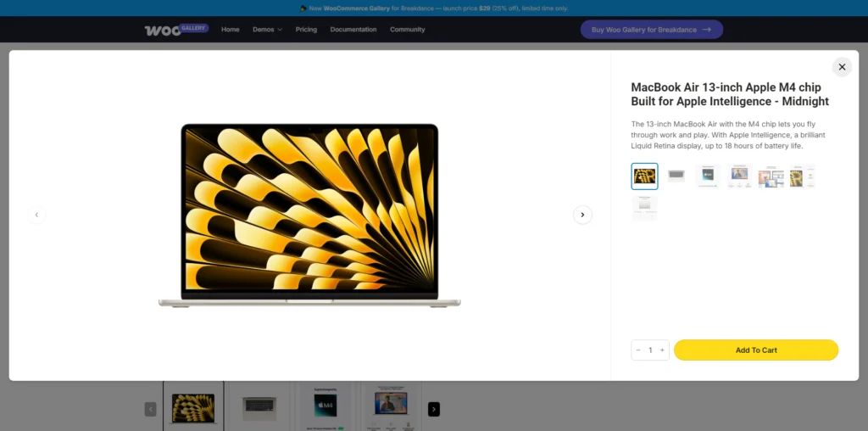Show next image with lightbox right arrow
Image resolution: width=868 pixels, height=431 pixels.
tap(582, 215)
